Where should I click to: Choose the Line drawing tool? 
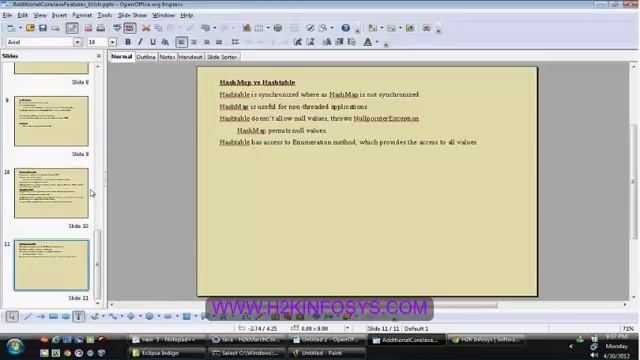click(x=28, y=316)
